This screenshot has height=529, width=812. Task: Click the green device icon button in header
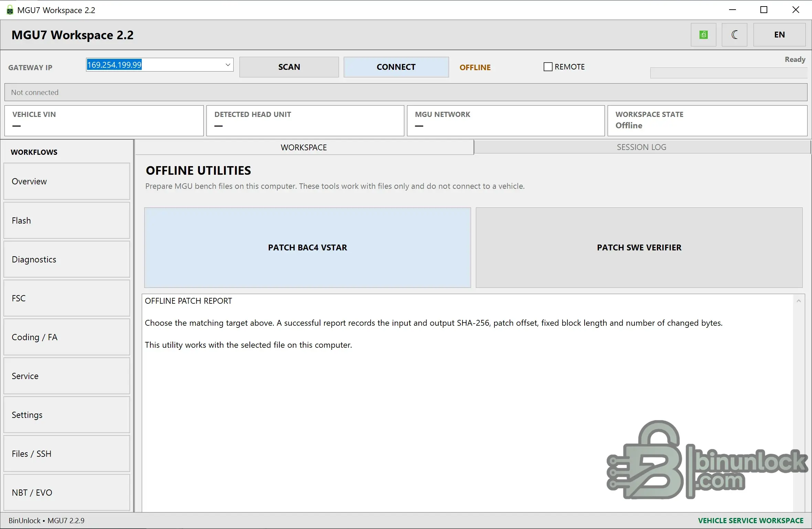click(703, 35)
